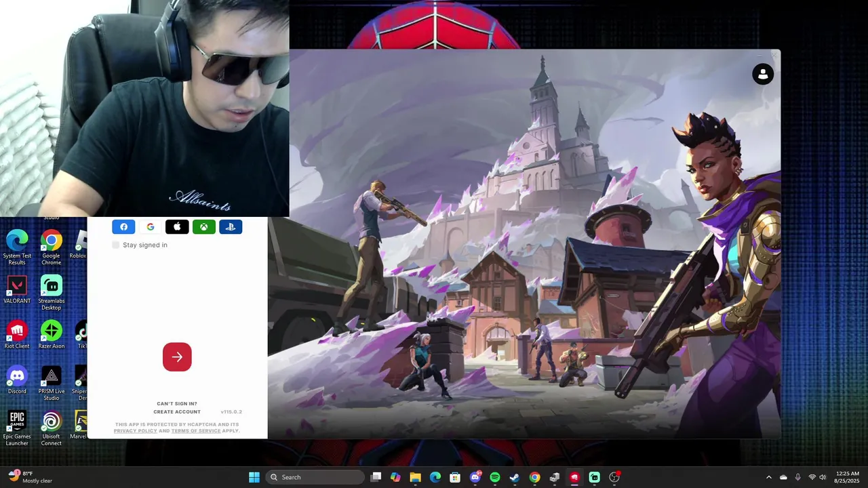Open Copilot from the taskbar

tap(396, 477)
